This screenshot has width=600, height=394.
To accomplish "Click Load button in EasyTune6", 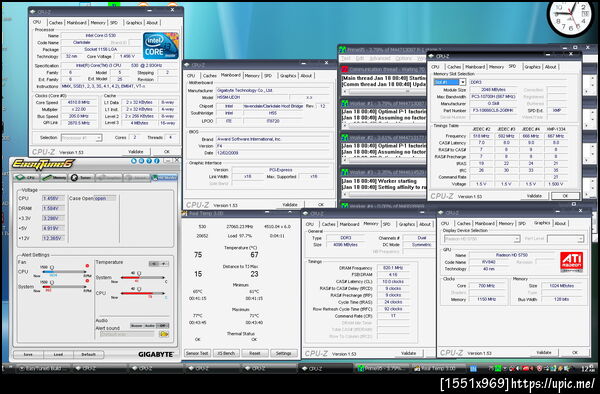I will [58, 354].
